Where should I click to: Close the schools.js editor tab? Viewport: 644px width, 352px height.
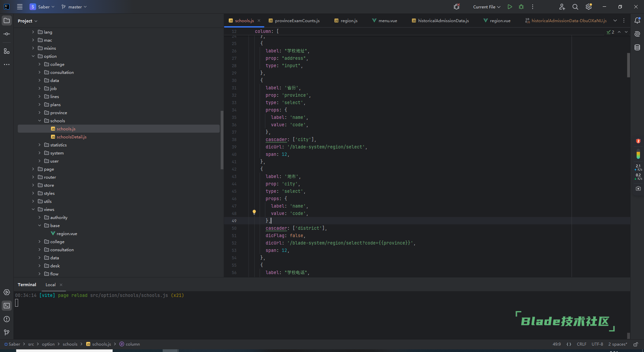tap(259, 20)
